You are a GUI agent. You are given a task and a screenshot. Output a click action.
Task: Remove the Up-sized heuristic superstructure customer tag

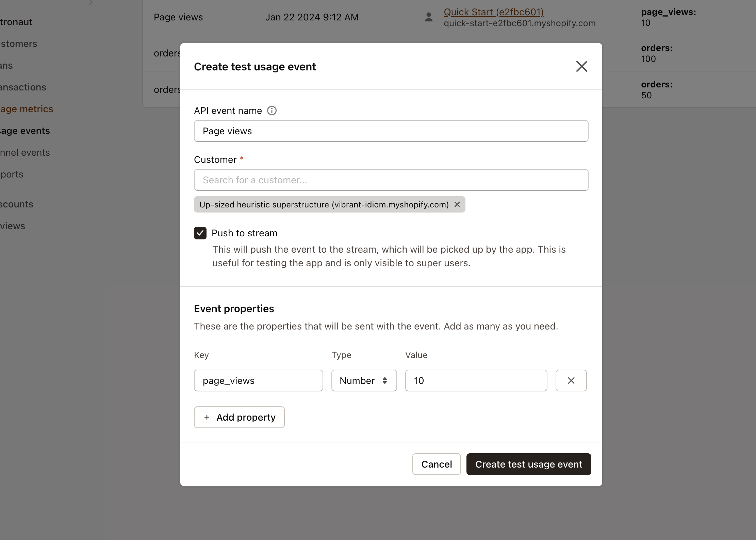click(457, 204)
